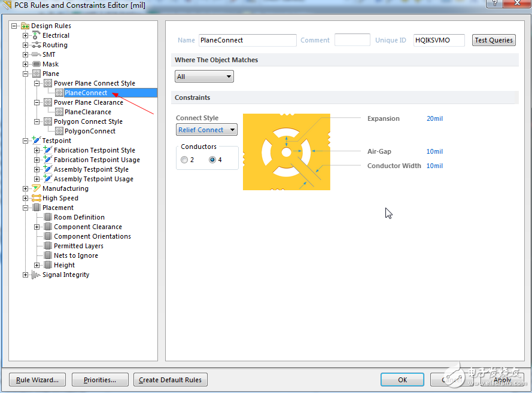Click the Mask category icon
This screenshot has height=393, width=532.
click(37, 64)
